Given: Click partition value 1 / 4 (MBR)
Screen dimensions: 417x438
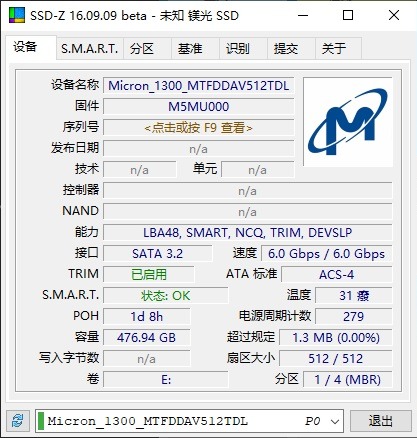Looking at the screenshot, I should pos(348,380).
